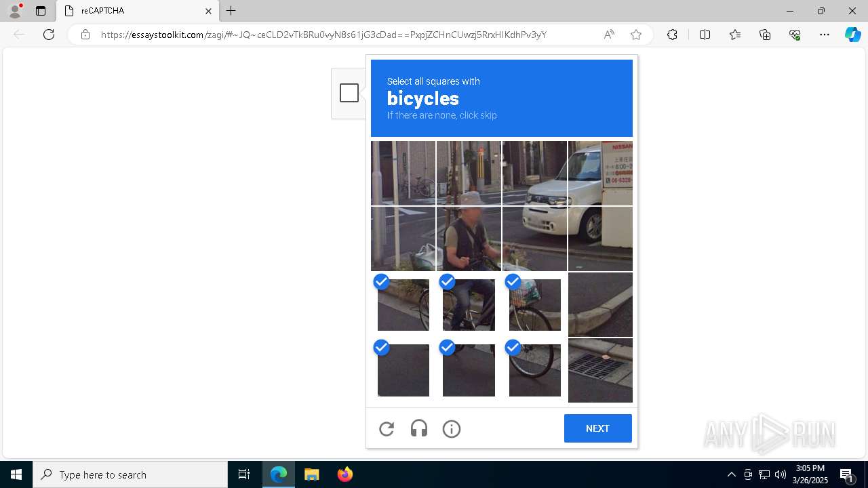
Task: Select tile showing tree trunk and yellow pole
Action: coord(469,173)
